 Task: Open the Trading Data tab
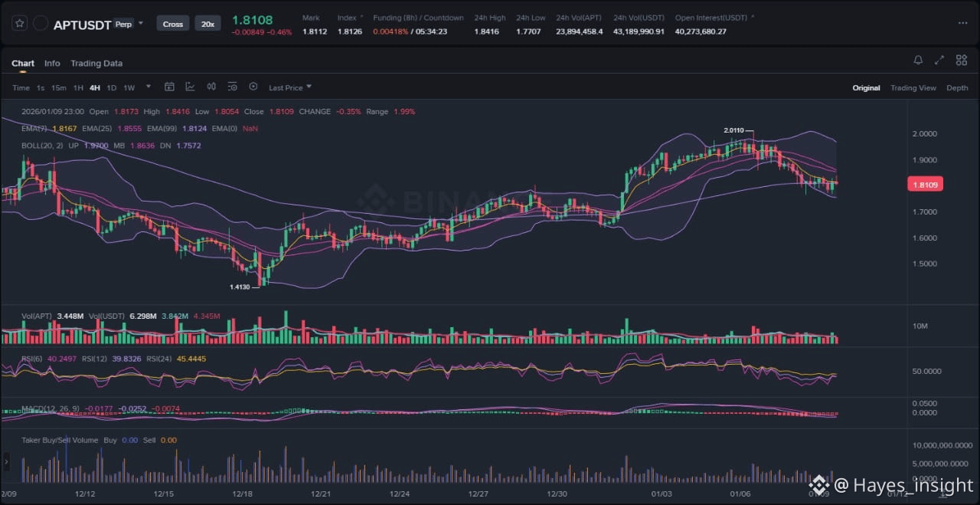click(x=96, y=64)
